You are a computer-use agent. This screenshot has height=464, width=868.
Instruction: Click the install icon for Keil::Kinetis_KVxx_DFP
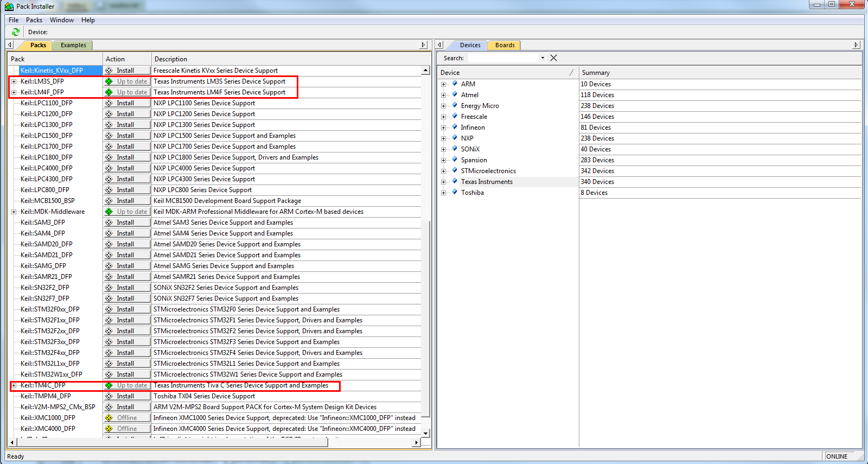pos(109,71)
